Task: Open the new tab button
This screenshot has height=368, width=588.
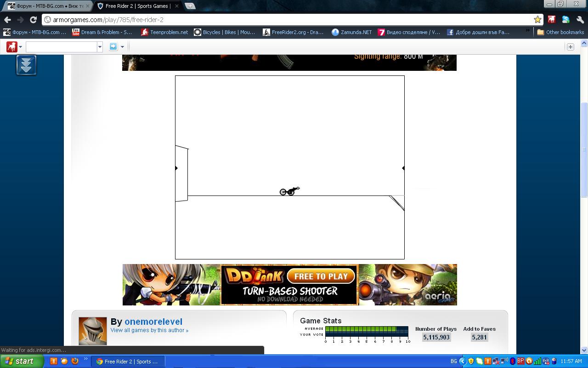Action: pos(190,6)
